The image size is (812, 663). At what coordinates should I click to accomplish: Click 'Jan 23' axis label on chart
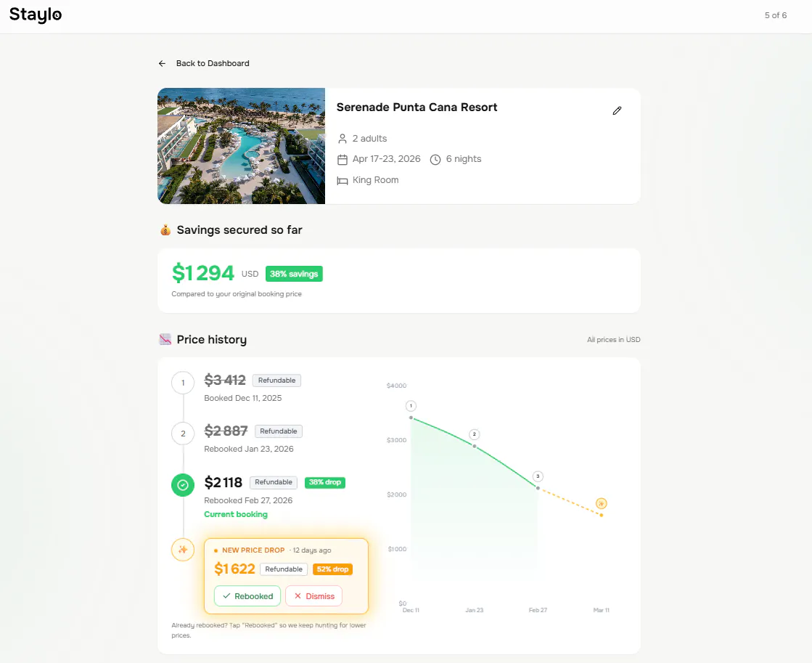pyautogui.click(x=475, y=610)
